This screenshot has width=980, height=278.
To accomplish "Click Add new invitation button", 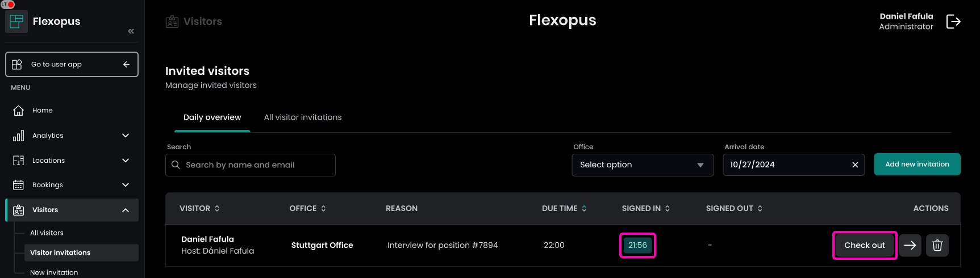I will [917, 165].
